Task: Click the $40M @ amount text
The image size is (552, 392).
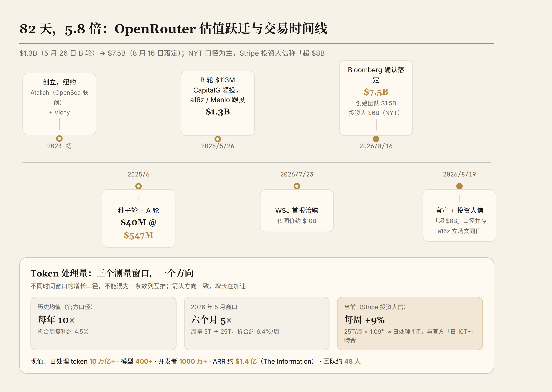Action: click(x=139, y=222)
